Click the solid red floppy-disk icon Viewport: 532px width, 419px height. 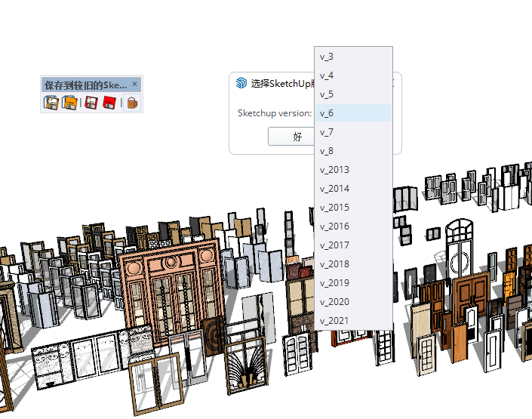point(109,103)
